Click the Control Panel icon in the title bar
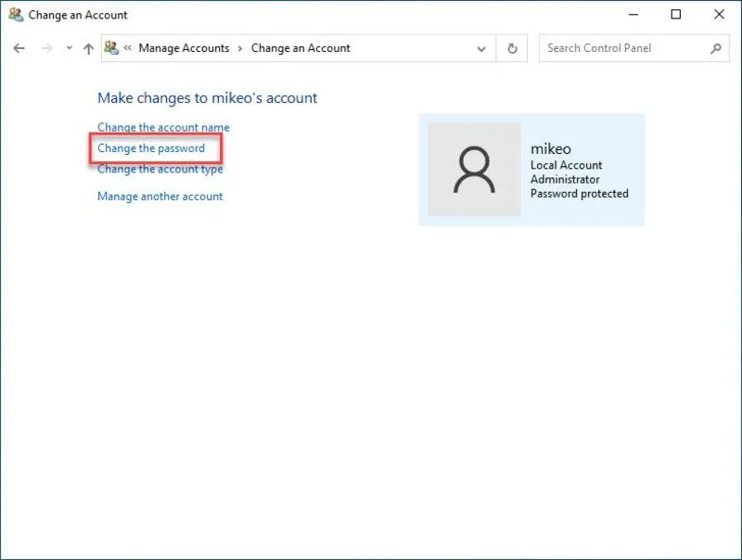 [x=15, y=15]
